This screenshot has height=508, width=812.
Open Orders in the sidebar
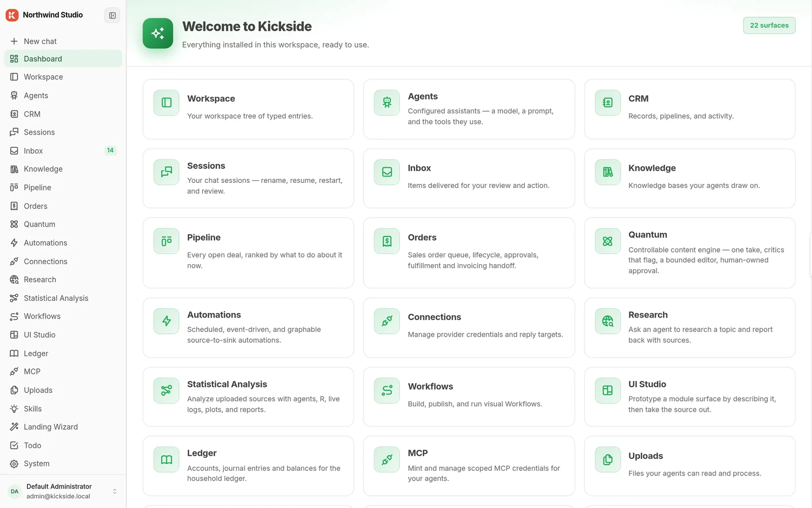63,206
